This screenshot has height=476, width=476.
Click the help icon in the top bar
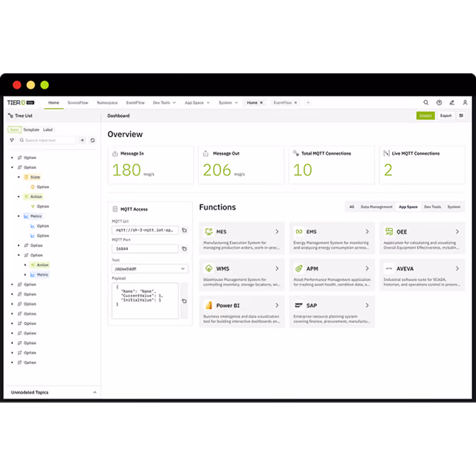coord(439,102)
